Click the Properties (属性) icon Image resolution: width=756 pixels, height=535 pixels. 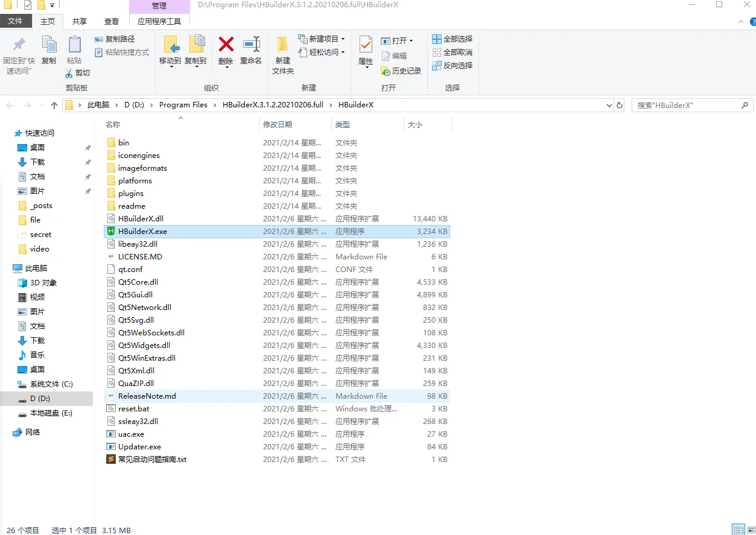tap(366, 45)
